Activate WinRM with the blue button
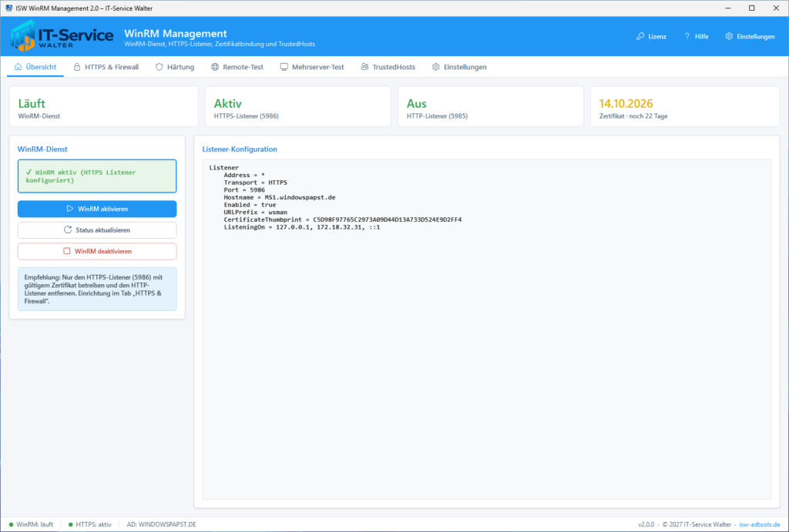Image resolution: width=789 pixels, height=532 pixels. click(x=97, y=209)
